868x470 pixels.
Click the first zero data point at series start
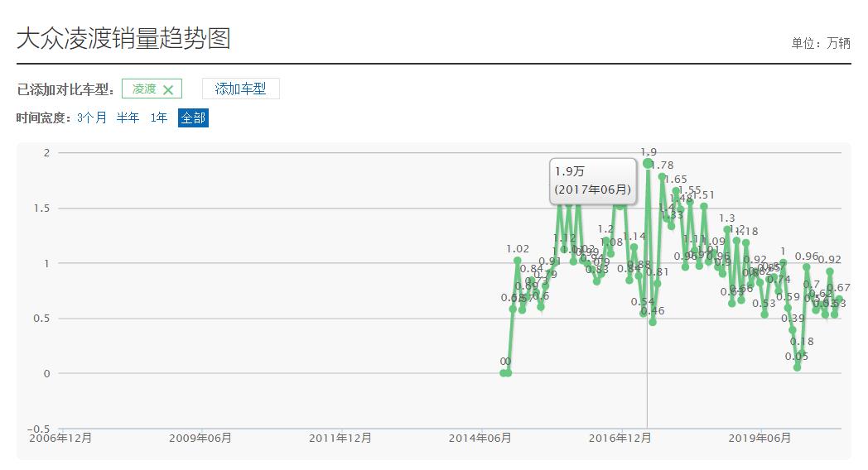click(x=504, y=372)
